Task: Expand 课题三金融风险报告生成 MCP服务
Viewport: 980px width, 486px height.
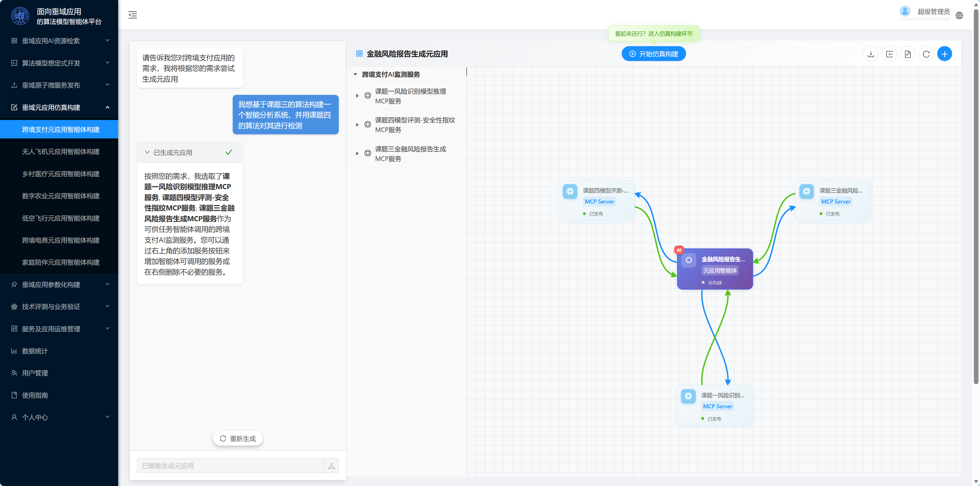Action: [357, 153]
